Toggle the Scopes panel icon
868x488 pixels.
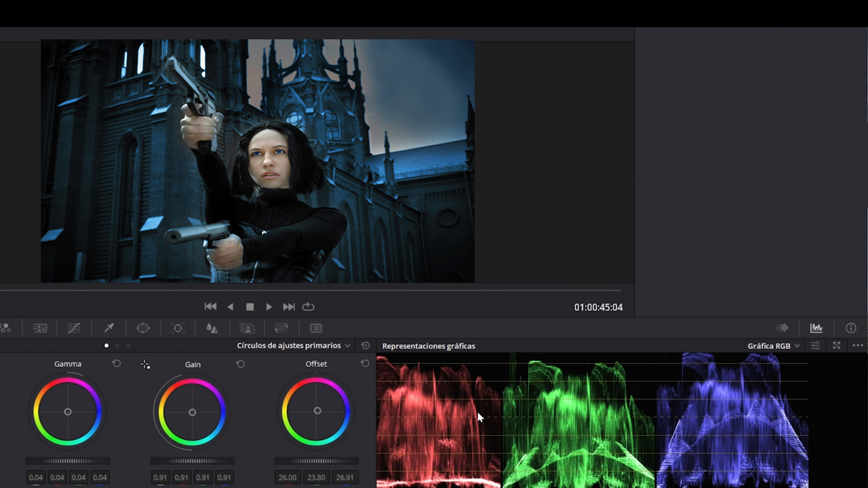coord(816,328)
